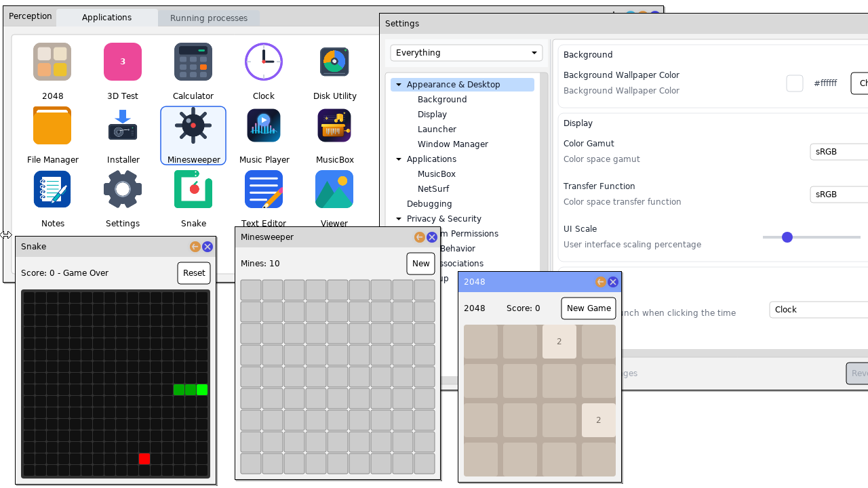This screenshot has width=868, height=488.
Task: Close the Minesweeper window
Action: pyautogui.click(x=431, y=237)
